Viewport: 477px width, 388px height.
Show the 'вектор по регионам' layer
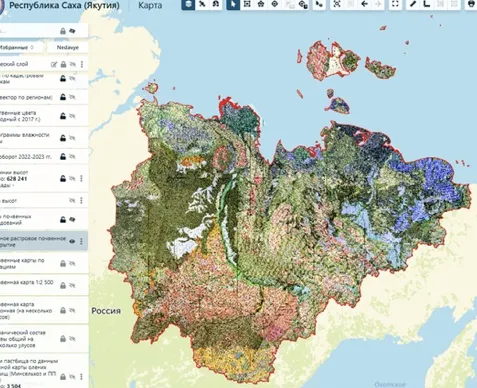coord(72,97)
